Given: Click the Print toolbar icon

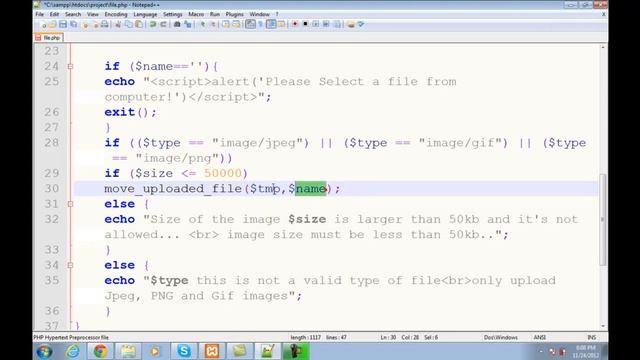Looking at the screenshot, I should 104,24.
